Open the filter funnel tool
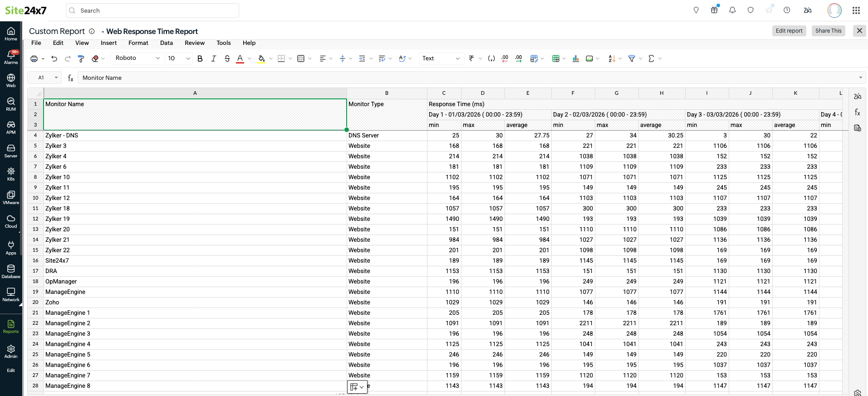Viewport: 868px width, 396px height. tap(631, 59)
